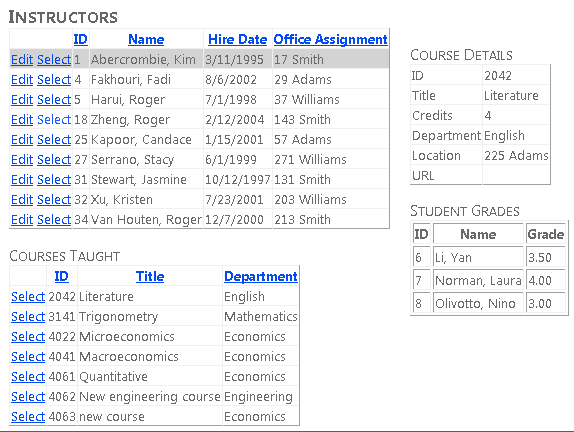Select the Serrano, Stacy instructor row
This screenshot has height=432, width=574.
coord(54,160)
